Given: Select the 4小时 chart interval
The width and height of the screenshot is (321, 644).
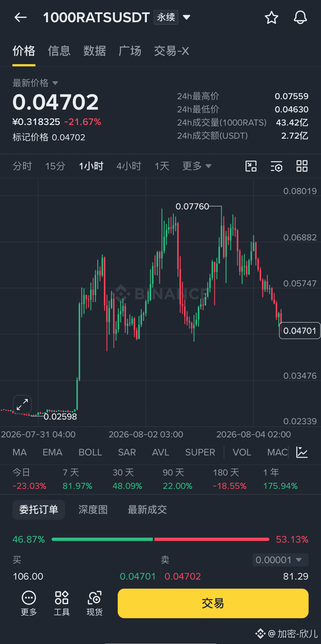Looking at the screenshot, I should point(129,166).
